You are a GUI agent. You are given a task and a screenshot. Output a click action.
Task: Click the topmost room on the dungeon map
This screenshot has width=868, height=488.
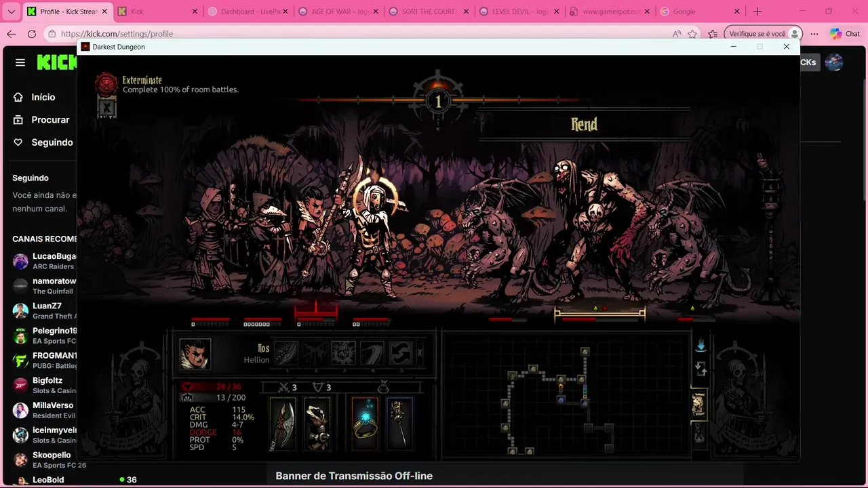[x=585, y=352]
